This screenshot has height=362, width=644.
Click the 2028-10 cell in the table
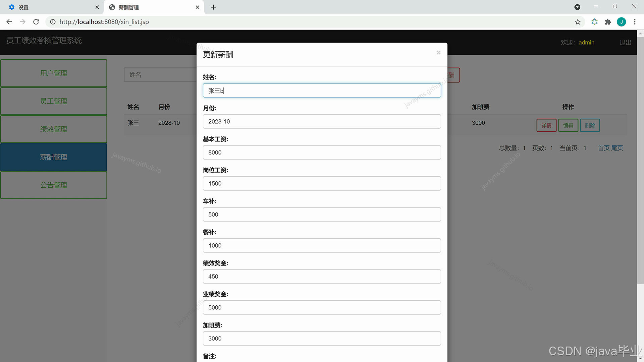pos(169,123)
